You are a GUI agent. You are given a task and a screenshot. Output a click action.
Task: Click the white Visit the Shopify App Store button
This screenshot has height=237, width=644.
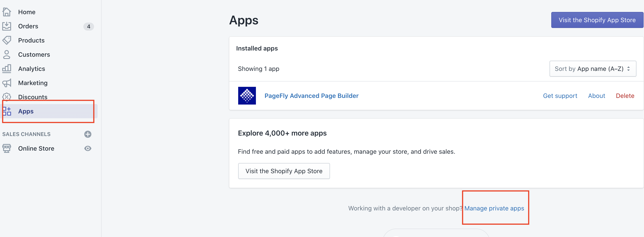pos(284,171)
